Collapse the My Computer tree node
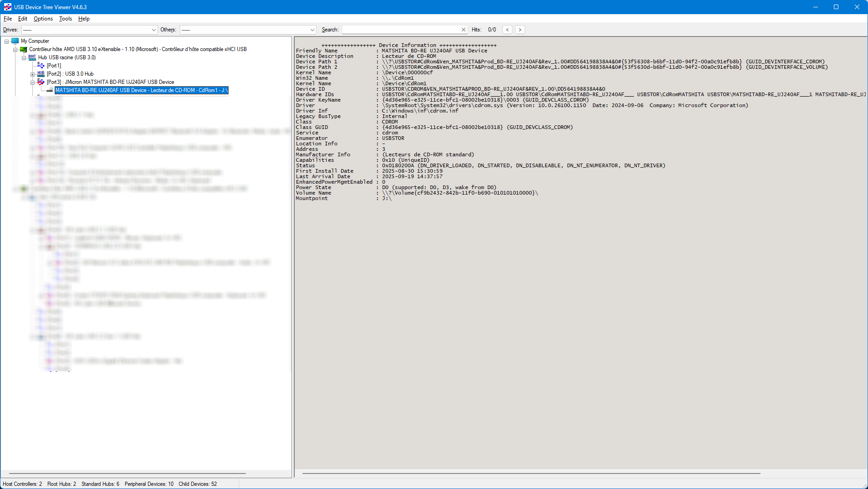868x489 pixels. (7, 41)
